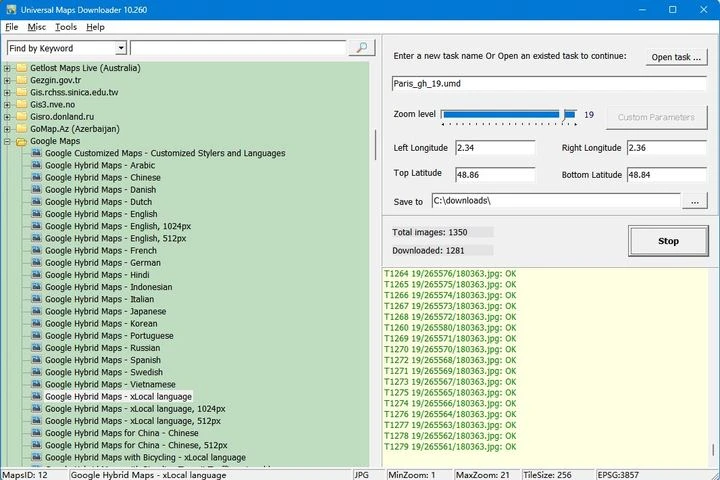Viewport: 720px width, 480px height.
Task: Click the Custom Parameters button
Action: point(656,117)
